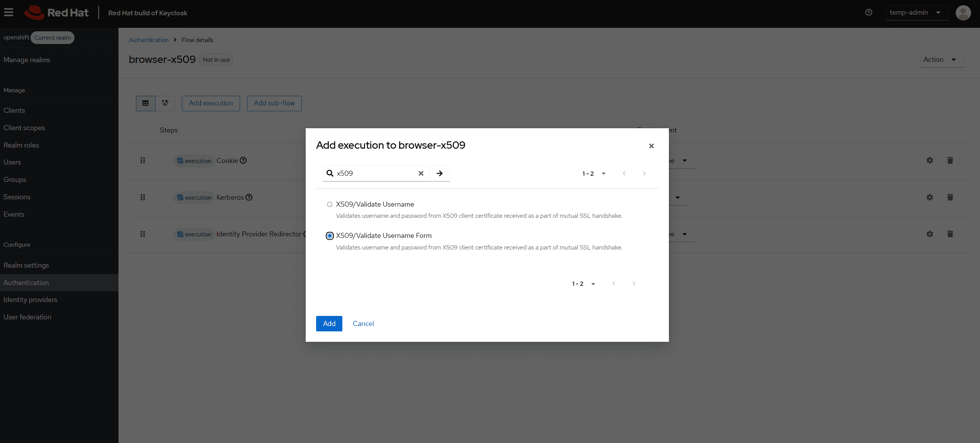
Task: Go to Realm roles in sidebar
Action: tap(21, 145)
